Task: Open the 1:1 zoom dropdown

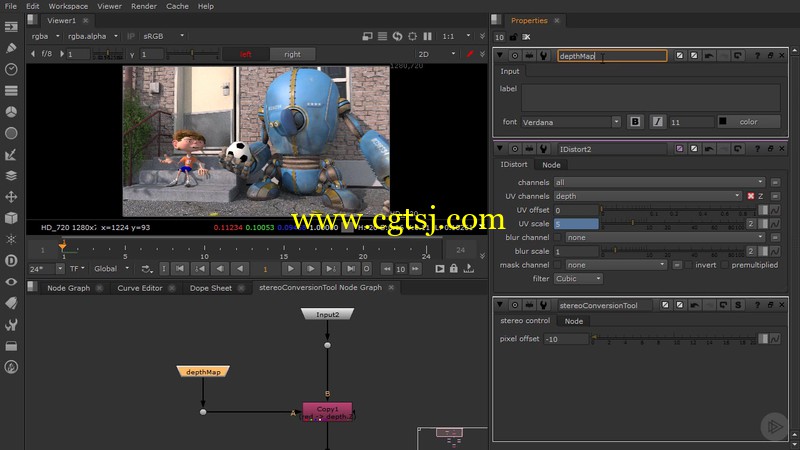Action: point(456,36)
